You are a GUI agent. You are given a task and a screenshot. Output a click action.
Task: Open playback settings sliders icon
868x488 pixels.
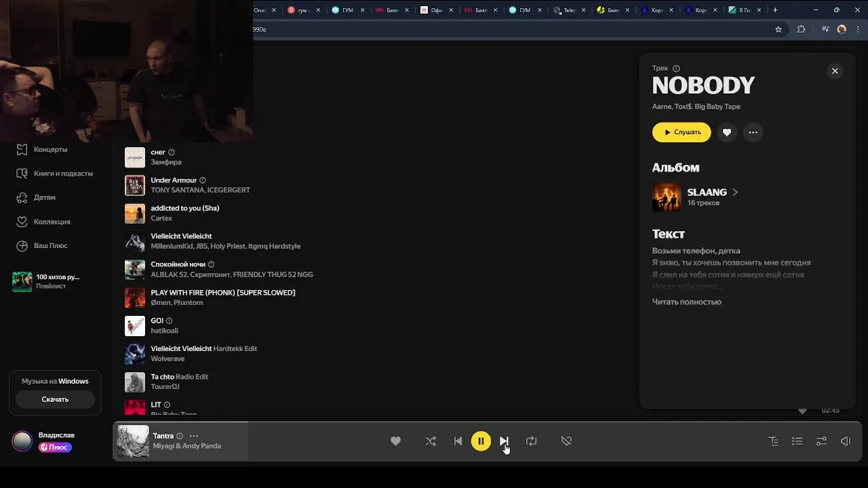(821, 441)
